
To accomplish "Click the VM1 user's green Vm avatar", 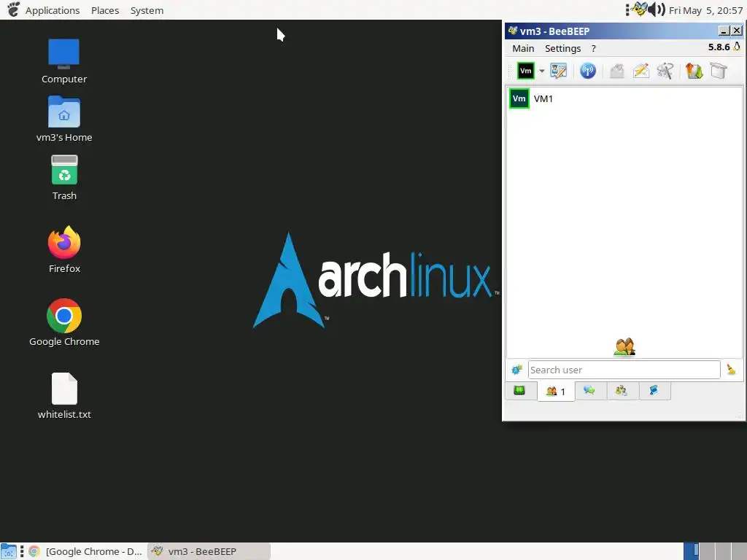I will pos(519,98).
